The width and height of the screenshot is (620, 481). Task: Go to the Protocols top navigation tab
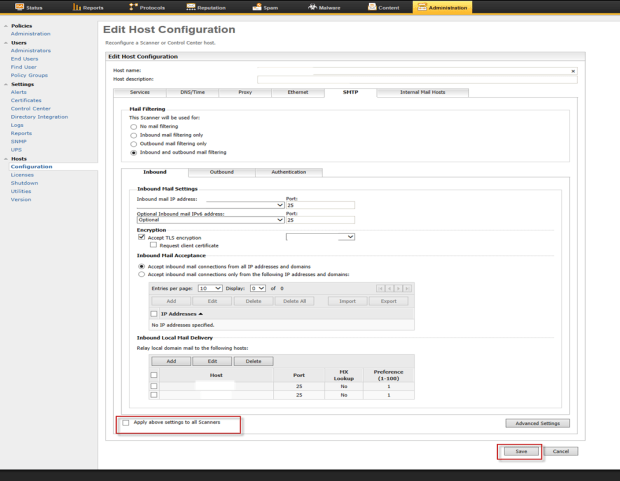[x=149, y=7]
